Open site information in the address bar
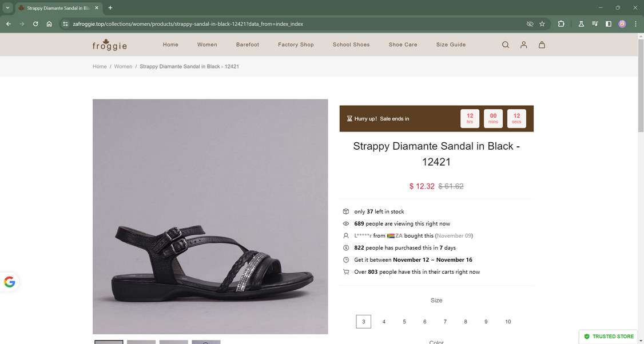 tap(65, 24)
